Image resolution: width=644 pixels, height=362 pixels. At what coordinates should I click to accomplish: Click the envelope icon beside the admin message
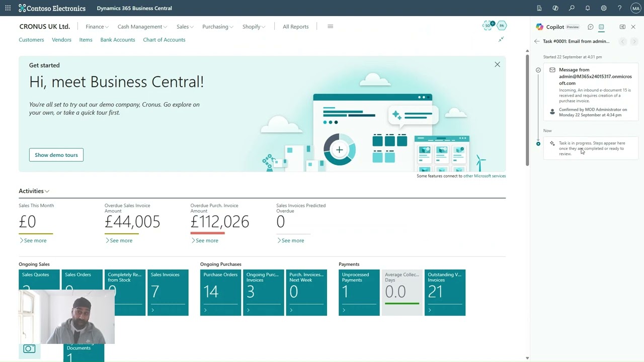552,70
